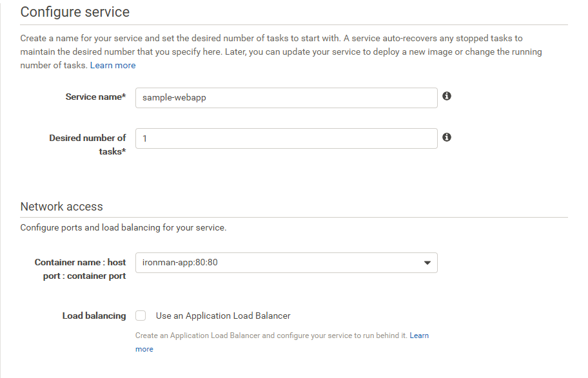Viewport: 588px width, 378px height.
Task: Open Learn more link in Configure service description
Action: pos(113,65)
